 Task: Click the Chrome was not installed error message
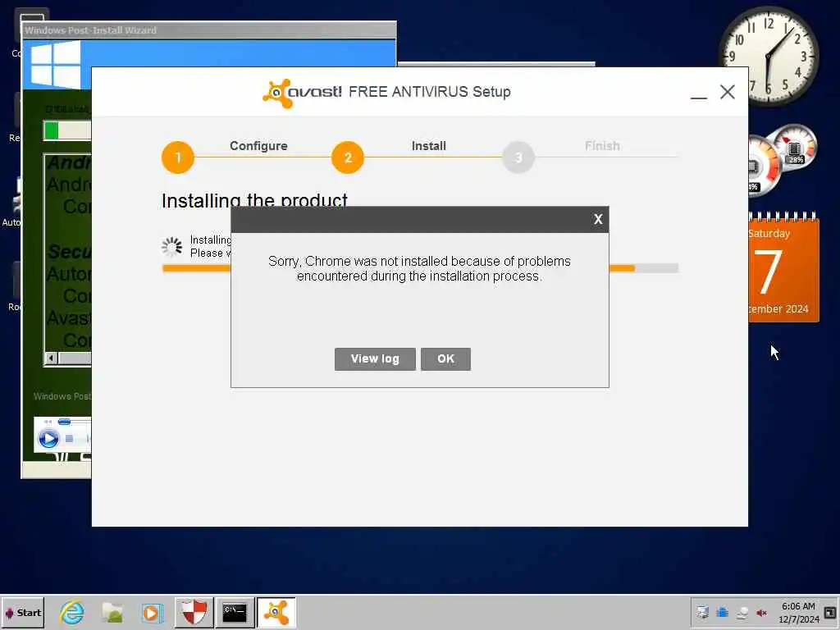click(x=419, y=268)
